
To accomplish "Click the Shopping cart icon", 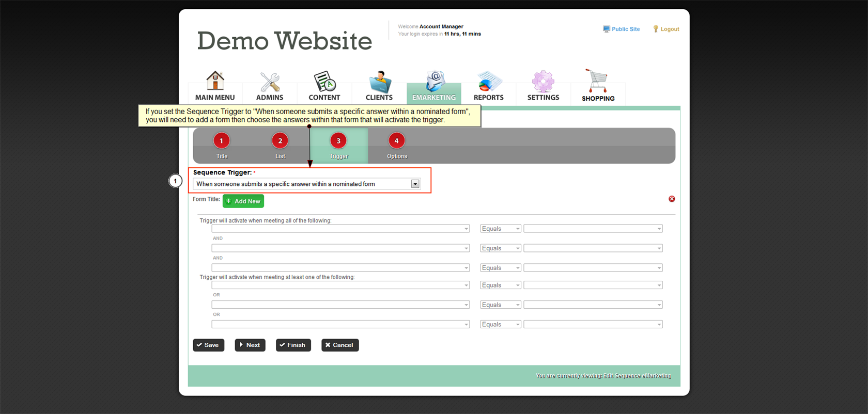I will 598,82.
